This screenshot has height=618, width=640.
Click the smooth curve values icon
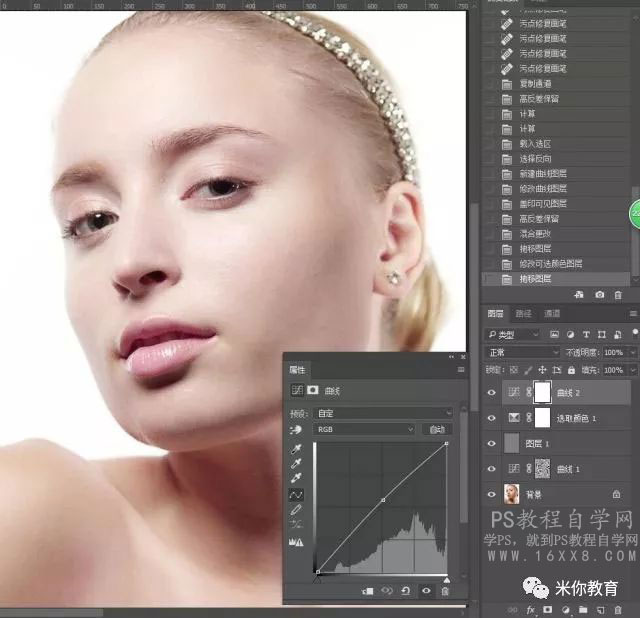[296, 524]
